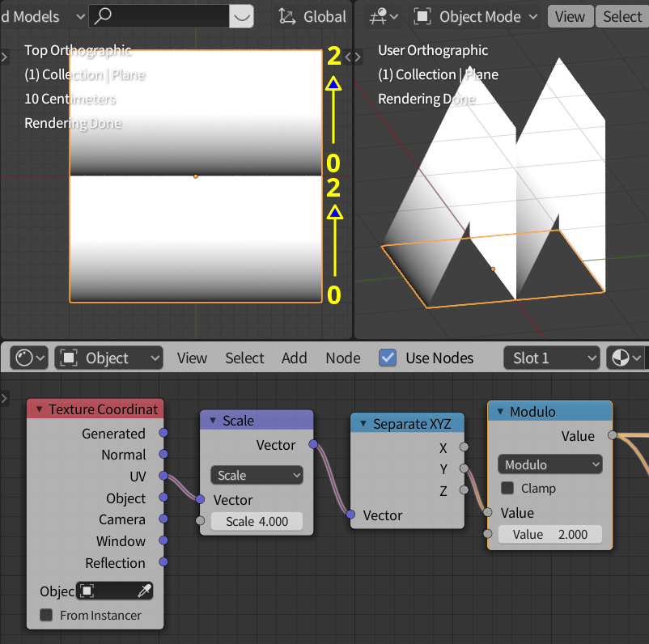Click the Separate XYZ Y output socket
Image resolution: width=649 pixels, height=644 pixels.
464,468
